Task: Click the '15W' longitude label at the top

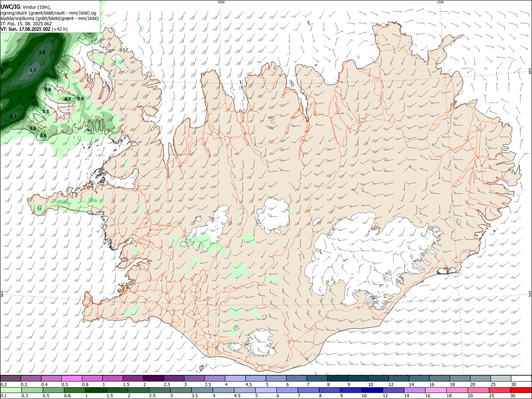Action: [440, 2]
